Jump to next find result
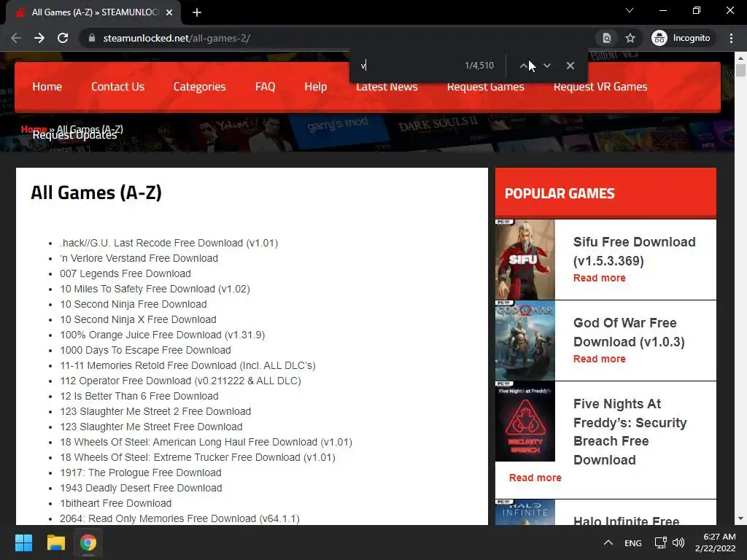The height and width of the screenshot is (560, 747). pos(547,66)
